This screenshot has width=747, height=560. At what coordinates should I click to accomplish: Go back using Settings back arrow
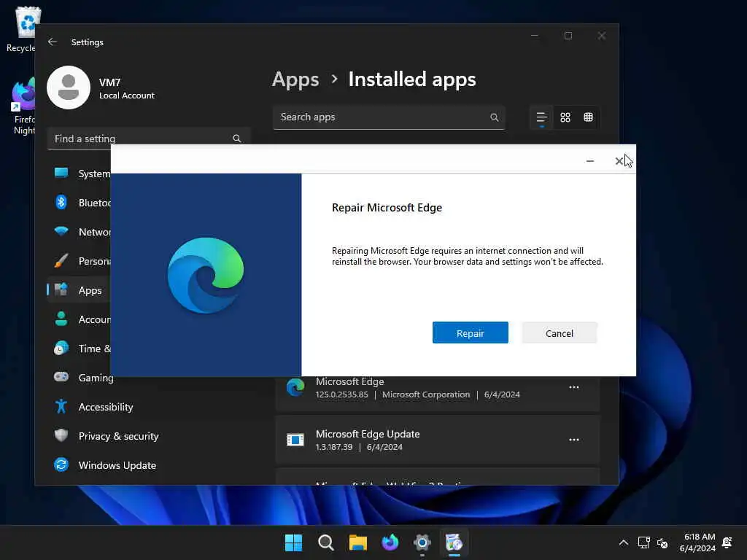pyautogui.click(x=53, y=42)
